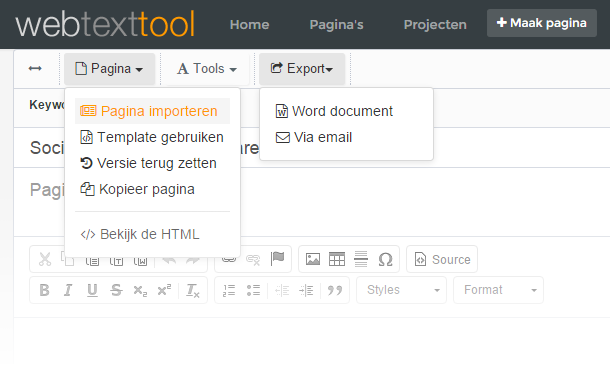Toggle underline formatting

pyautogui.click(x=92, y=290)
